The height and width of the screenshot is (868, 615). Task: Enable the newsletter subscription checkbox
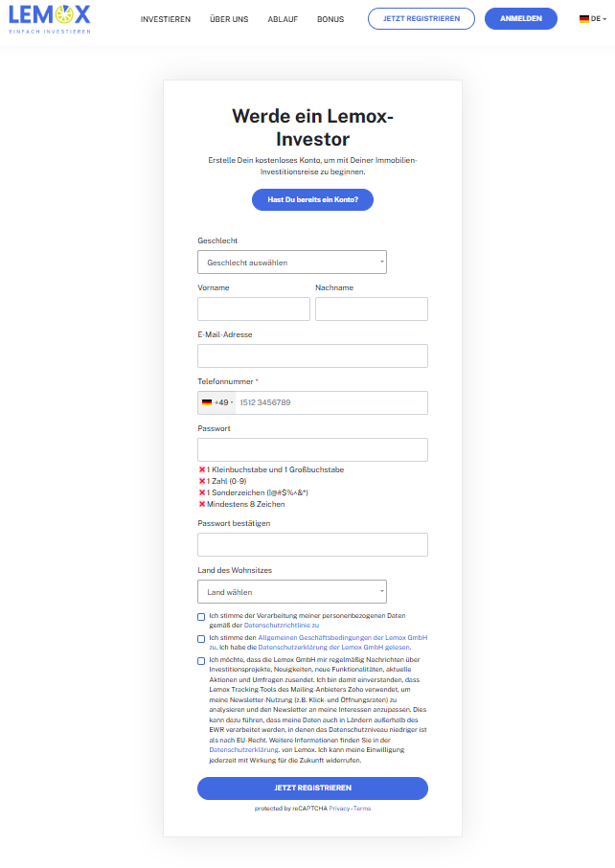click(201, 661)
